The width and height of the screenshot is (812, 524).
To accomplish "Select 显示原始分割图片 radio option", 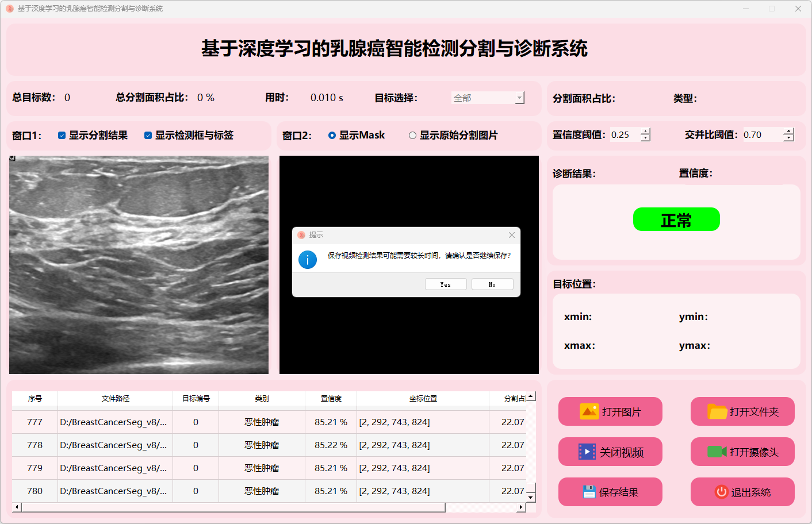I will click(412, 136).
